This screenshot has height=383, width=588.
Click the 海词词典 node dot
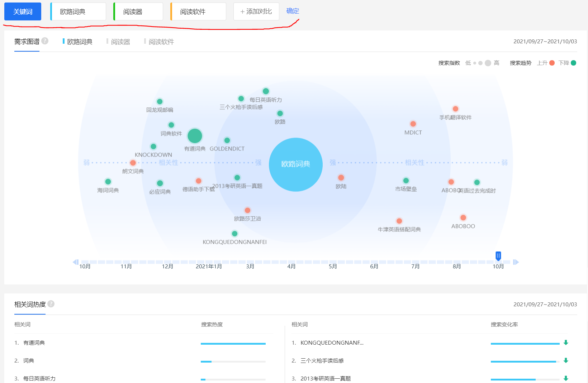click(108, 182)
